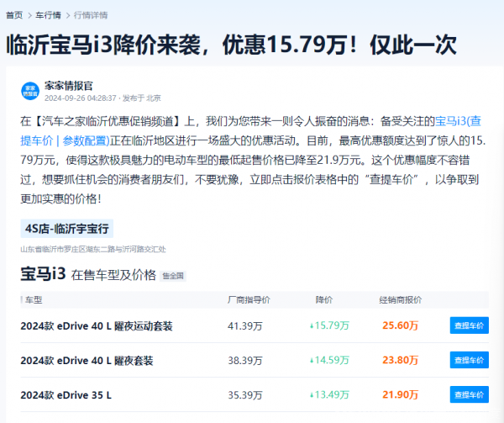Select the 2024款 eDrive 40 L 曜夜运动套装 model

point(97,326)
